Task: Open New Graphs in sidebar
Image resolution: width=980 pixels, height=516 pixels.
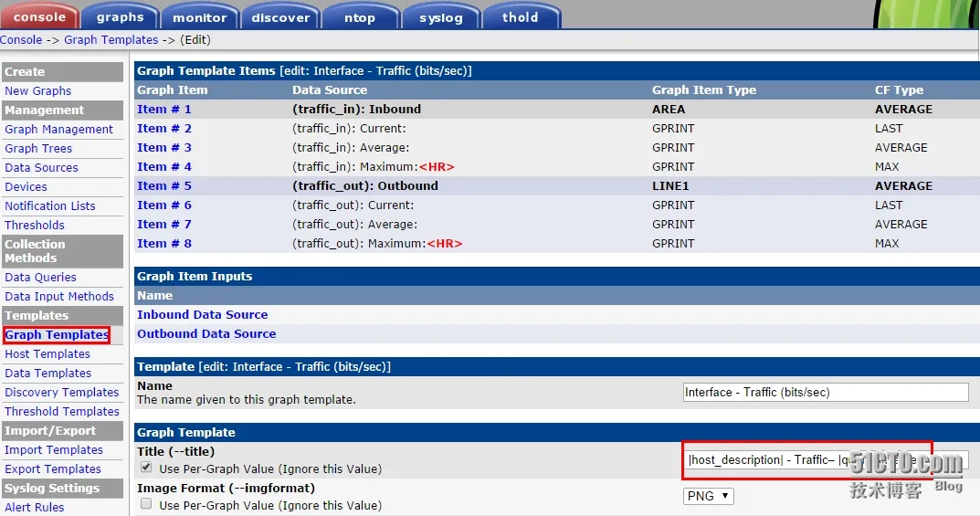Action: [38, 90]
